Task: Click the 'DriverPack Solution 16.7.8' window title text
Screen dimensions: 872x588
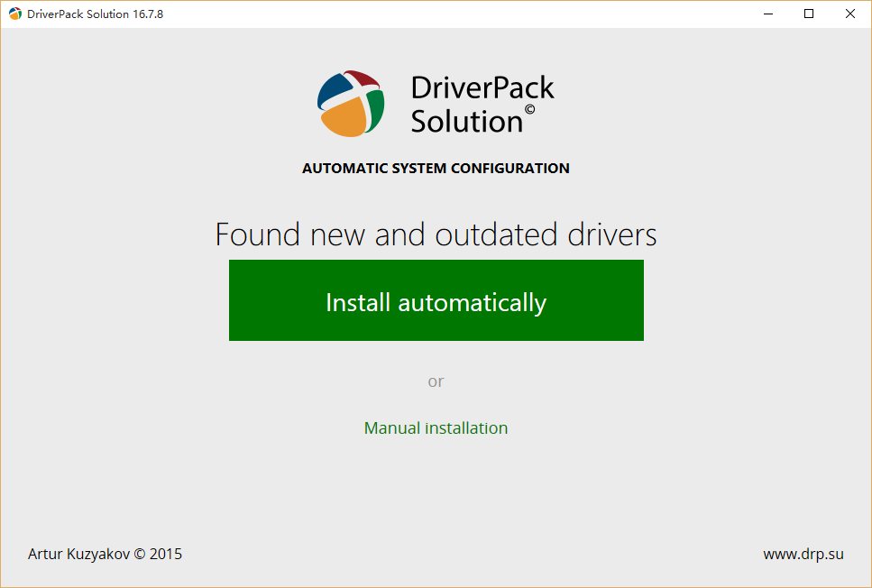Action: point(95,14)
